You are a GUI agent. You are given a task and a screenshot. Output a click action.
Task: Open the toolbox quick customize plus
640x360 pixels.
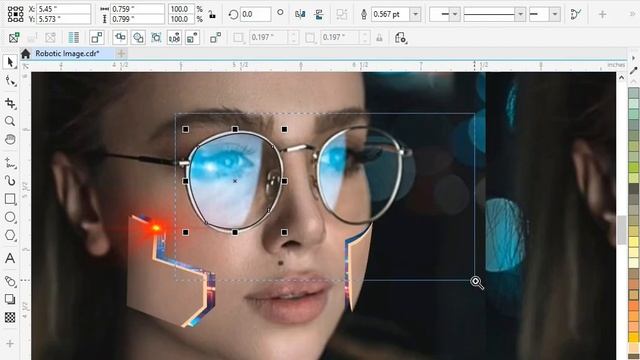pos(10,343)
